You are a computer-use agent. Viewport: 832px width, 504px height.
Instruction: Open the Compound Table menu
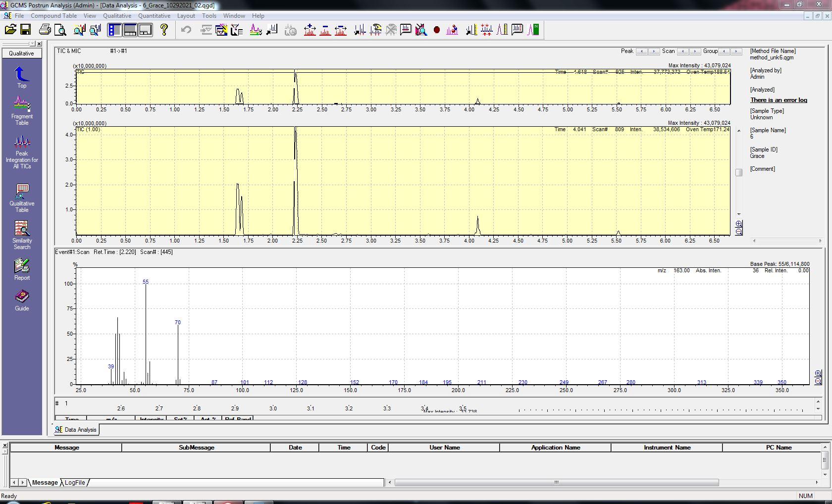(53, 16)
